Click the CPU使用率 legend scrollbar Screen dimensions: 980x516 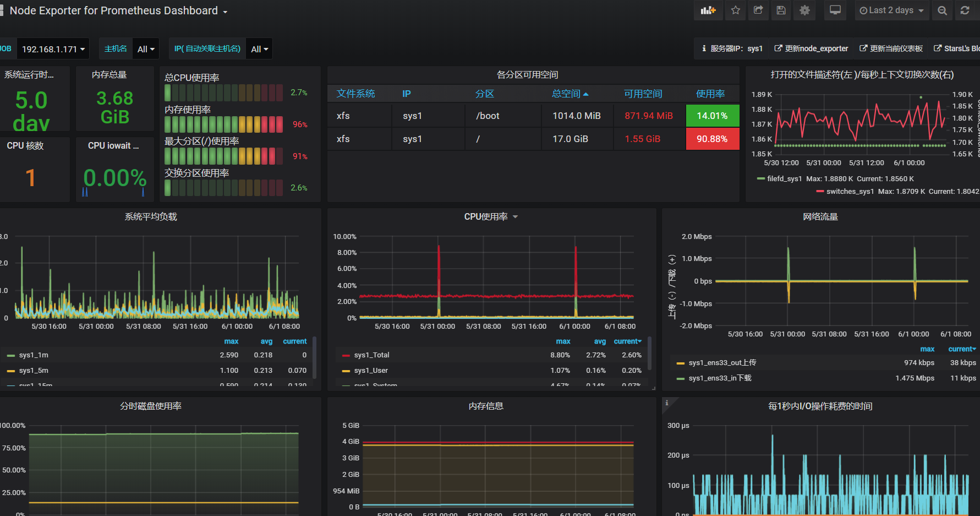coord(649,354)
